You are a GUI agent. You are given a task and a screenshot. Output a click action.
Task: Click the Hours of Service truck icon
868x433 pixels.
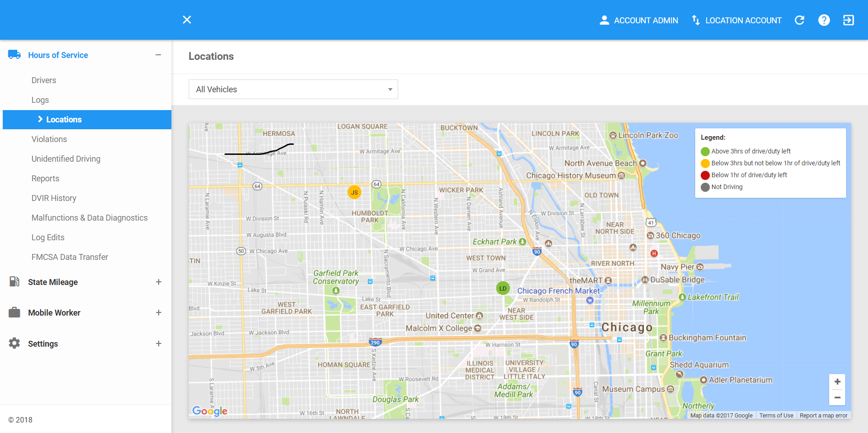tap(14, 55)
